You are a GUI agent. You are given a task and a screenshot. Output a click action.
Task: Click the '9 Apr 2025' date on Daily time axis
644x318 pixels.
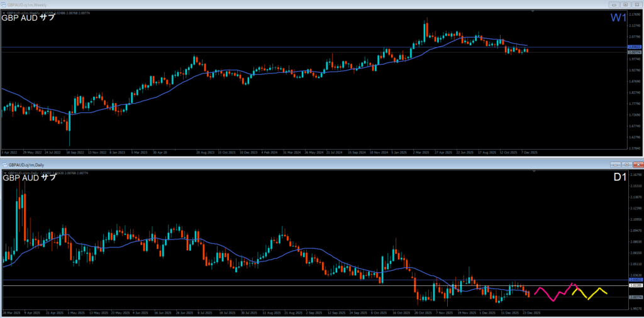tap(31, 312)
